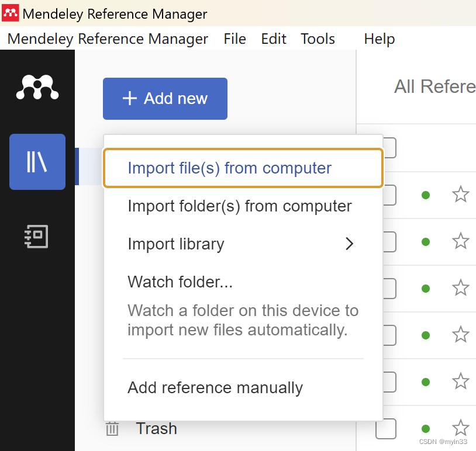Click the All References heading
This screenshot has width=476, height=451.
pos(434,86)
